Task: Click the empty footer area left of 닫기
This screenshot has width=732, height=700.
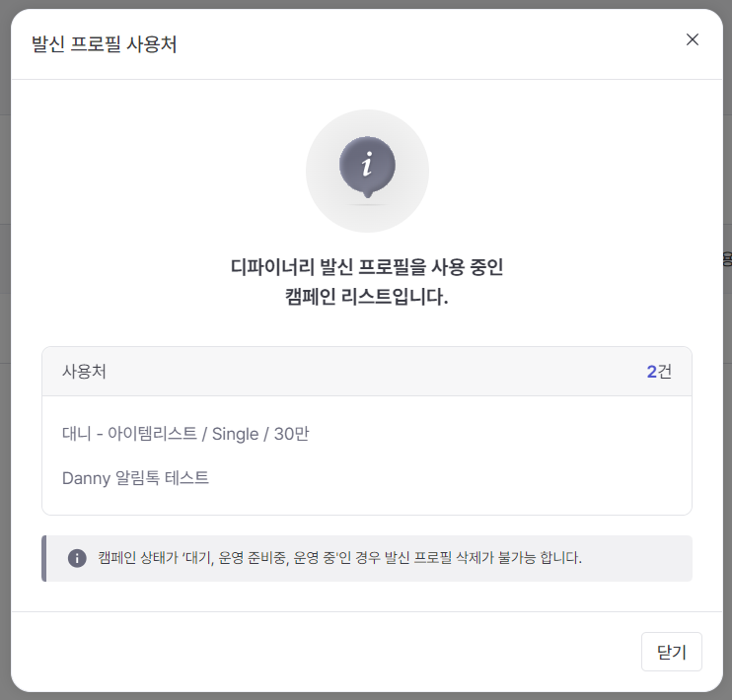Action: click(326, 652)
